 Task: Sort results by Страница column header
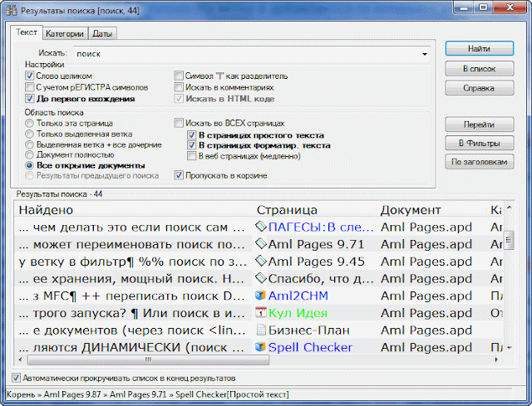point(315,210)
